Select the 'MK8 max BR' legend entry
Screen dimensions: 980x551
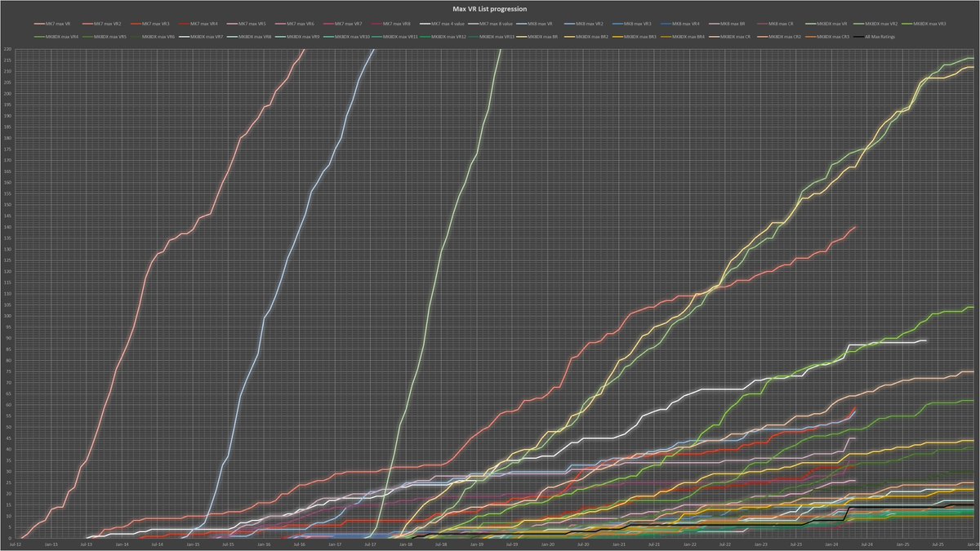pos(728,24)
